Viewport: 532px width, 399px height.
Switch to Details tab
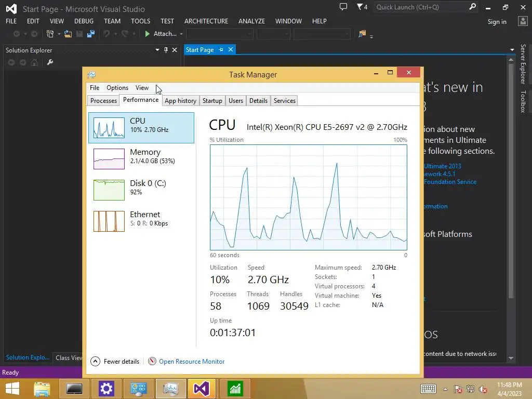click(258, 101)
